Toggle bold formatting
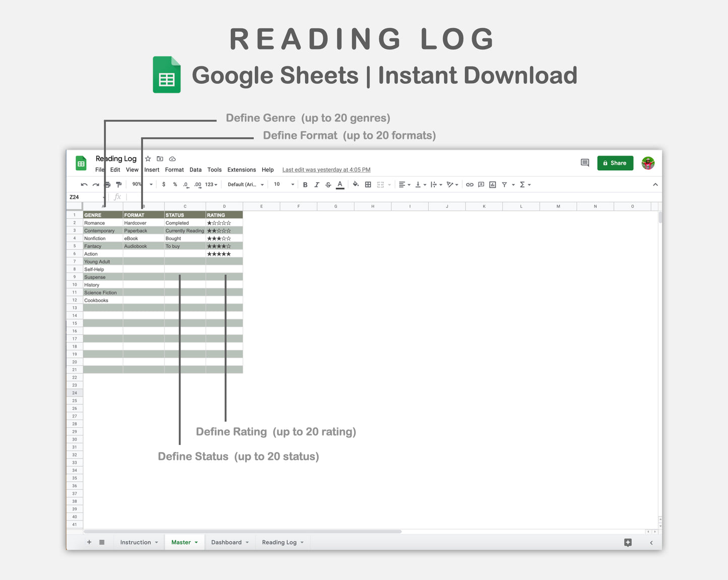Image resolution: width=728 pixels, height=580 pixels. pyautogui.click(x=305, y=184)
